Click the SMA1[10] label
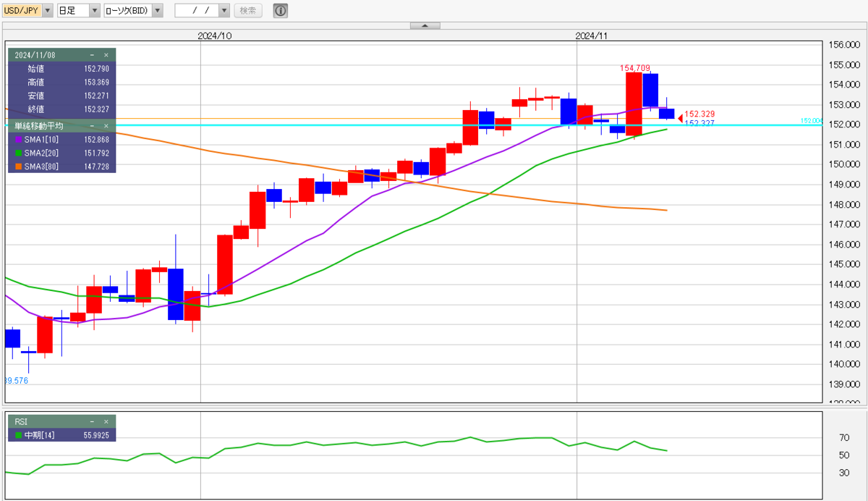 click(41, 139)
